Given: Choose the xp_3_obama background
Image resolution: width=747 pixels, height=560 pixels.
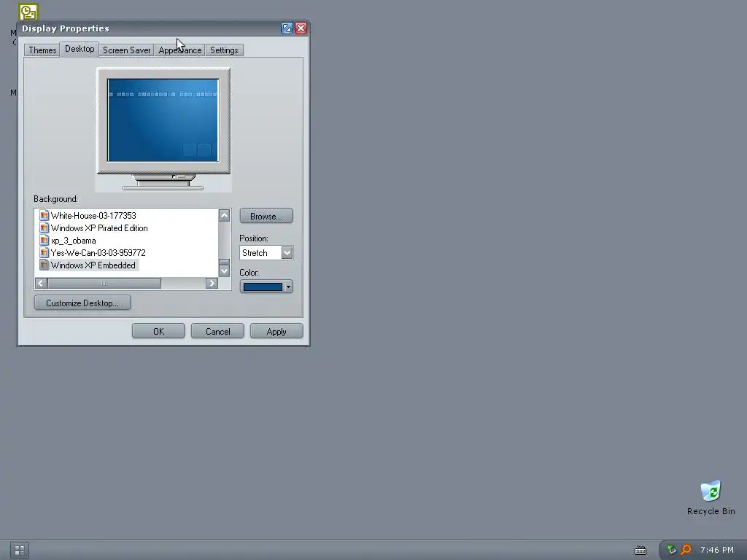Looking at the screenshot, I should click(74, 241).
